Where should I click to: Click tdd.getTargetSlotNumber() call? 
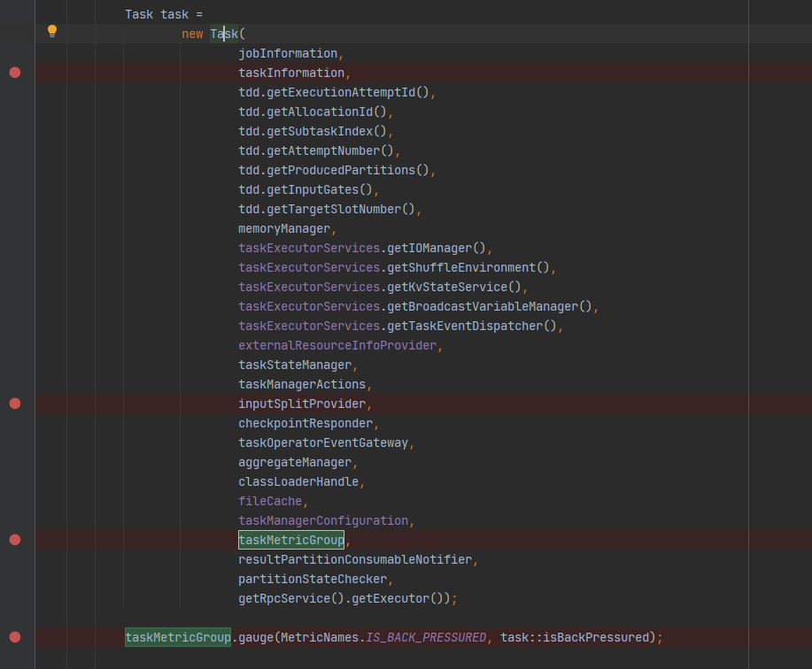pyautogui.click(x=327, y=209)
